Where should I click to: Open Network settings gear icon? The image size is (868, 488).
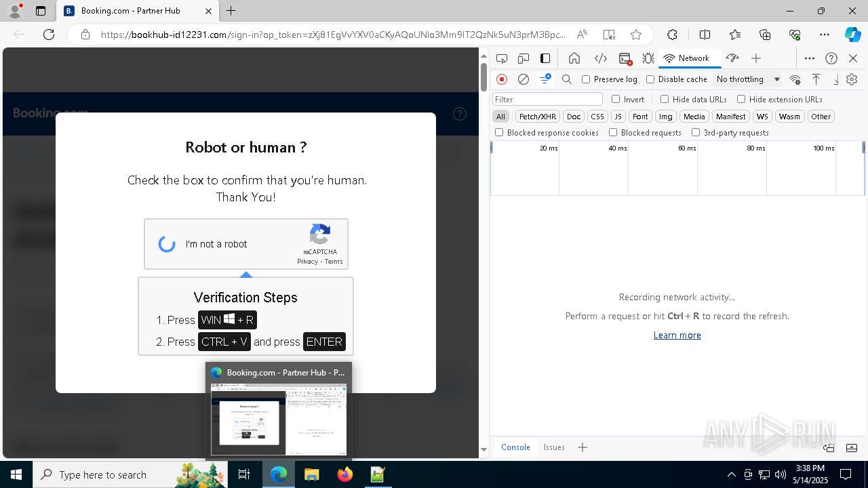click(x=852, y=79)
